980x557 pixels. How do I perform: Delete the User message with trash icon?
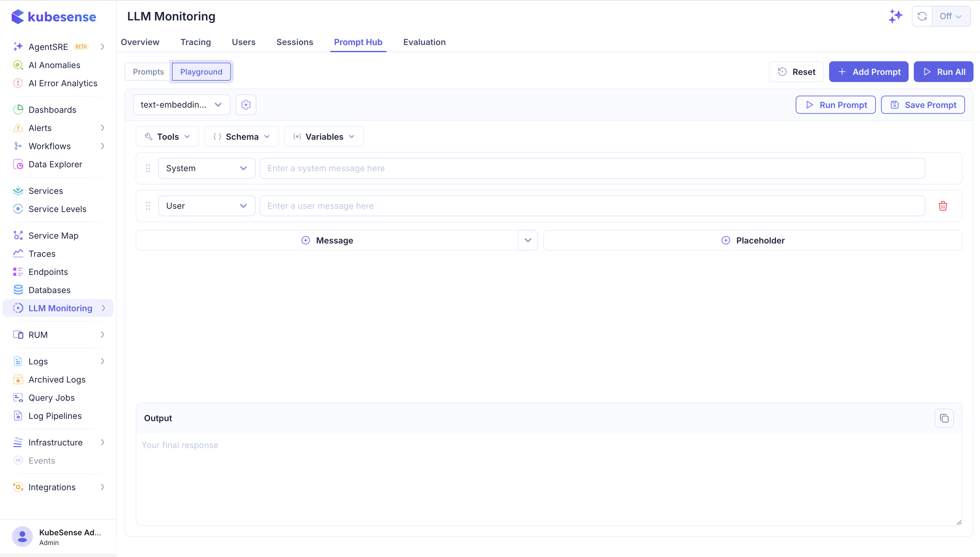coord(943,206)
